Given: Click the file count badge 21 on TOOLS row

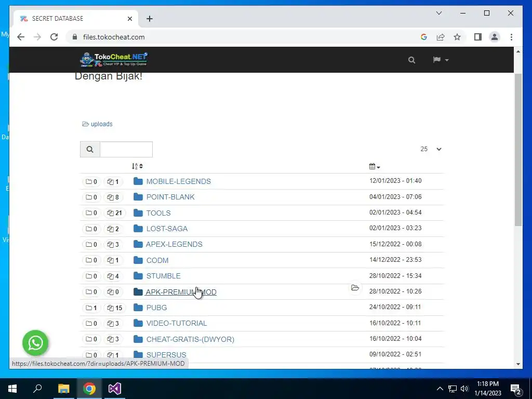Looking at the screenshot, I should click(114, 213).
